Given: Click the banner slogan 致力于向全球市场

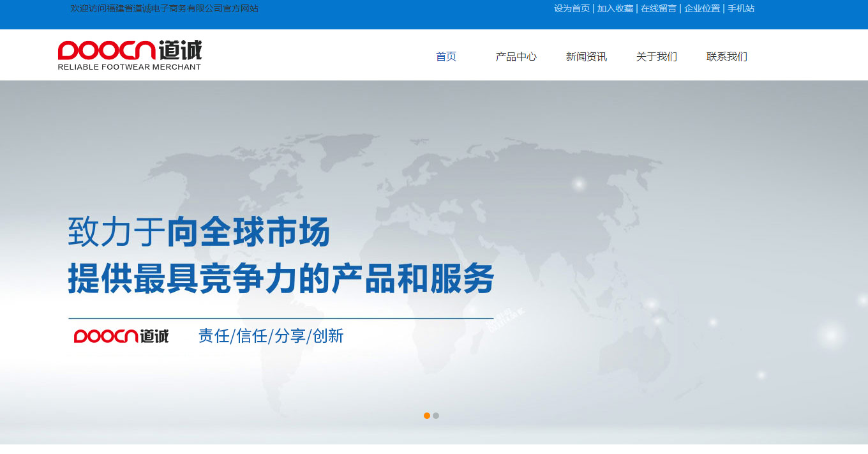Looking at the screenshot, I should pos(199,232).
